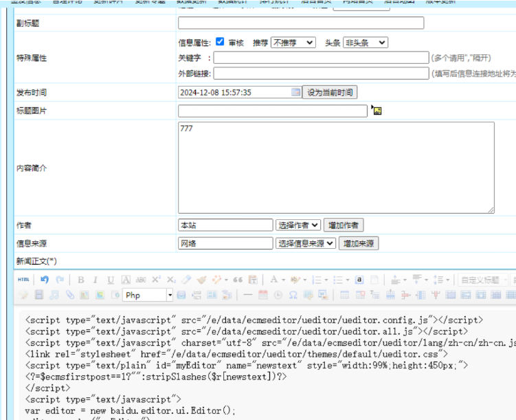Click the underline U formatting icon

(110, 280)
